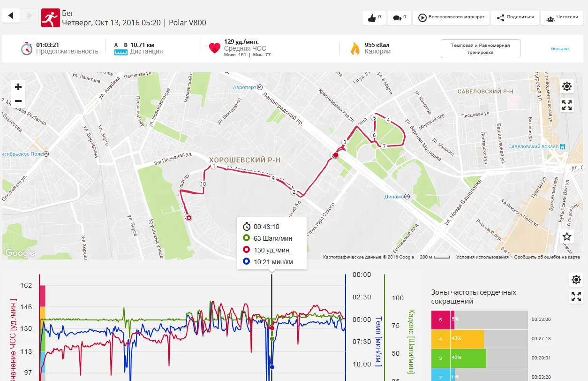Click Каденс [Шаги/мин] axis label
Screen dimensions: 588x381
pos(411,341)
